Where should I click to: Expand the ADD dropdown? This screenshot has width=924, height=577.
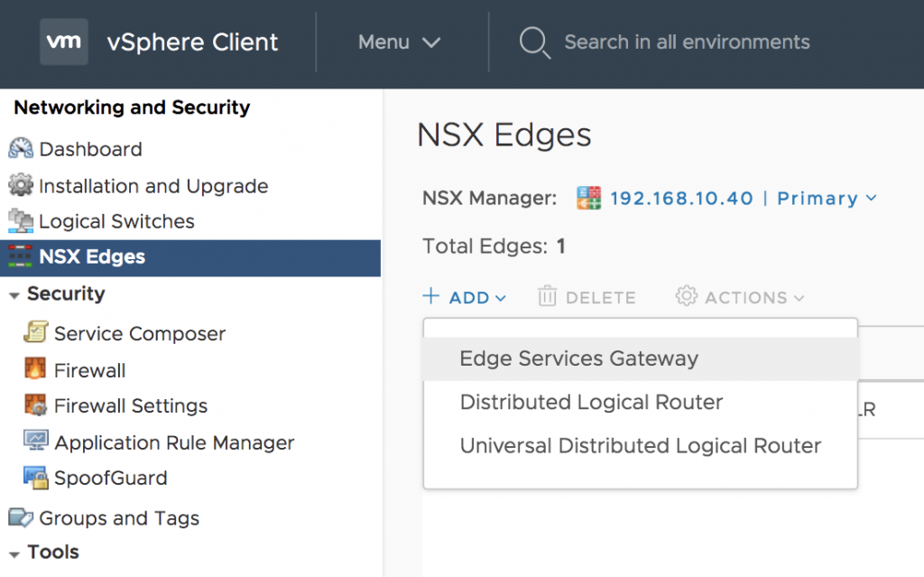pyautogui.click(x=464, y=296)
